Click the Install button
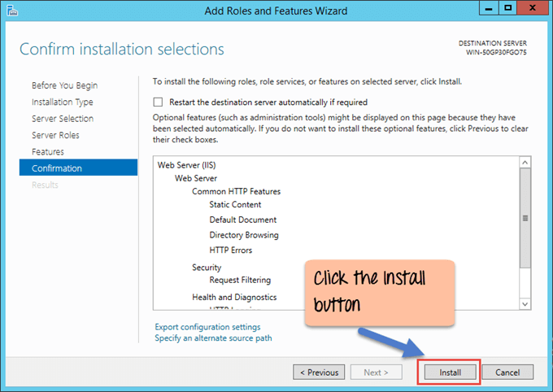 tap(450, 372)
